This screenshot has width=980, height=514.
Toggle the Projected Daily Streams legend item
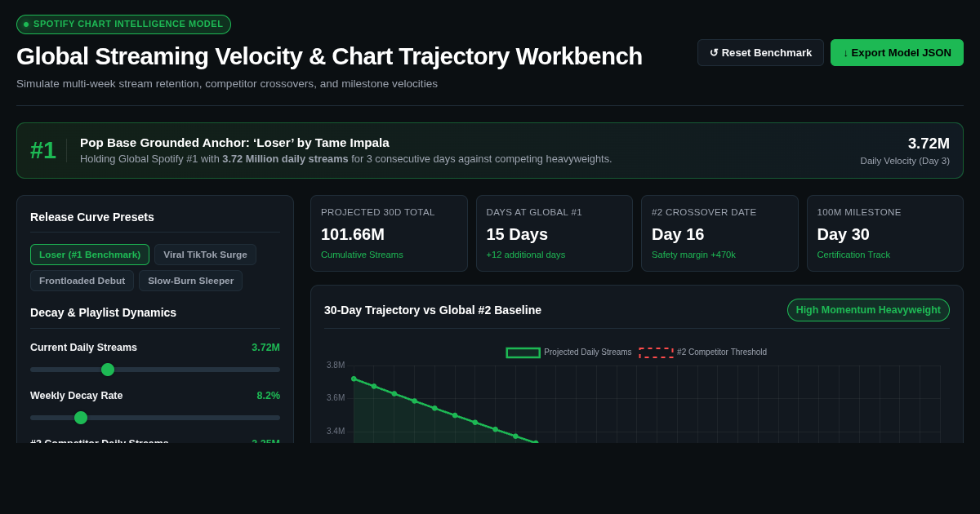568,352
